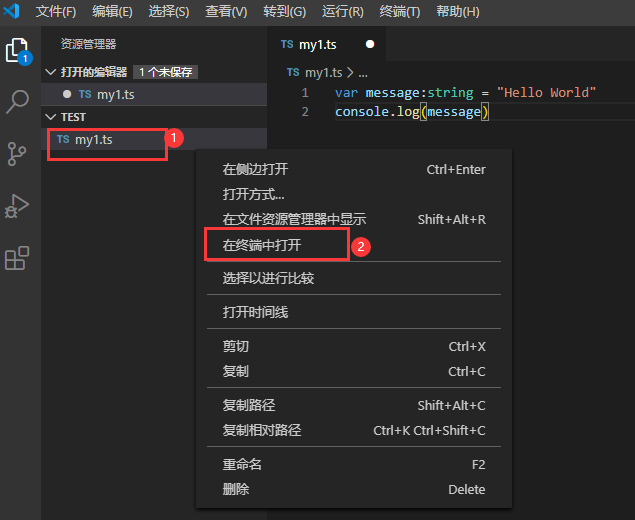
Task: Click the 1 个未保存 badge
Action: 165,72
